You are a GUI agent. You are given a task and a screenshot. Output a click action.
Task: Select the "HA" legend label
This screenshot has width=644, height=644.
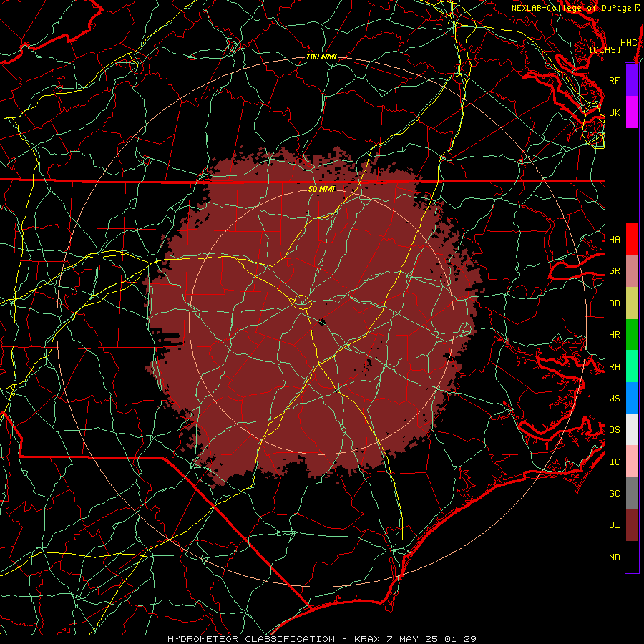pyautogui.click(x=615, y=239)
